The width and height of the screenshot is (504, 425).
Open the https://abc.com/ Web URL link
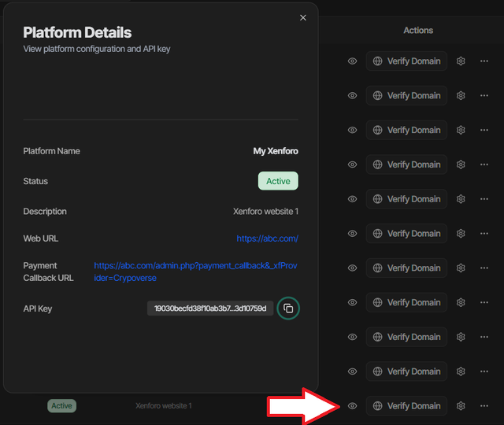(267, 238)
